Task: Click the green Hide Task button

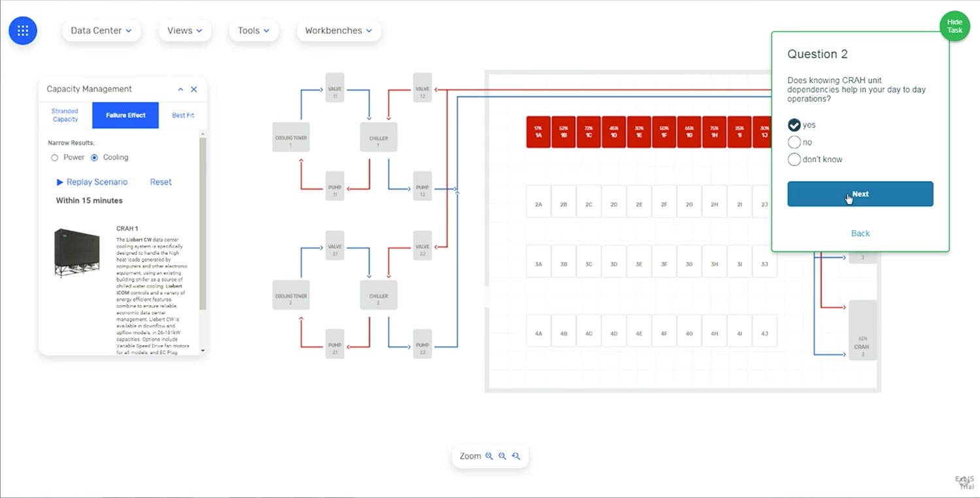Action: 955,27
